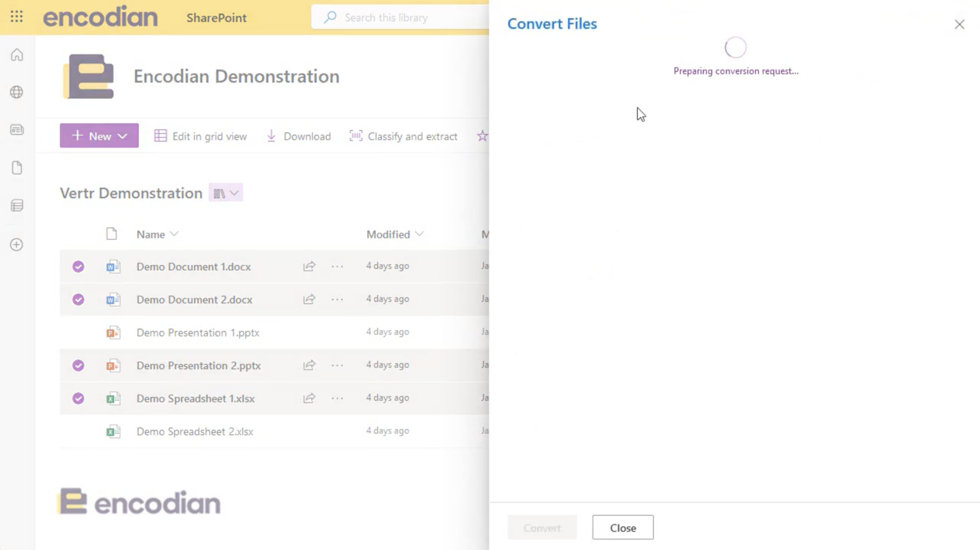
Task: Click the star icon in command bar
Action: click(482, 136)
